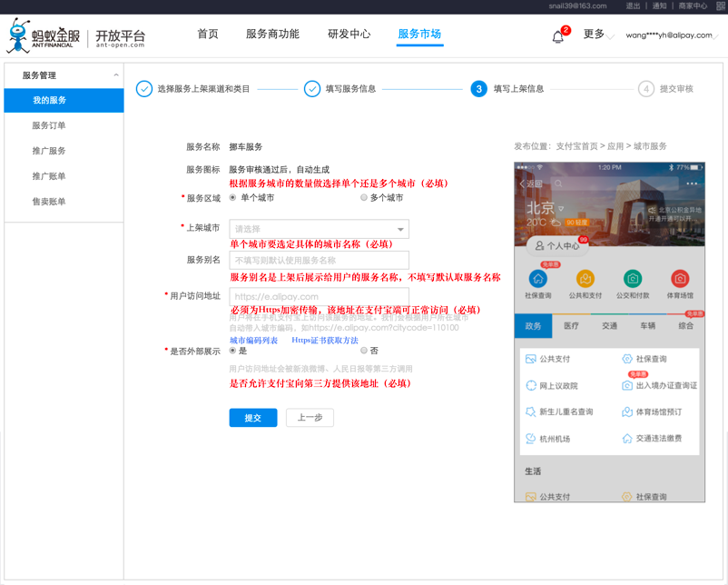Open the 上架城市 city dropdown
The image size is (728, 585).
tap(319, 229)
